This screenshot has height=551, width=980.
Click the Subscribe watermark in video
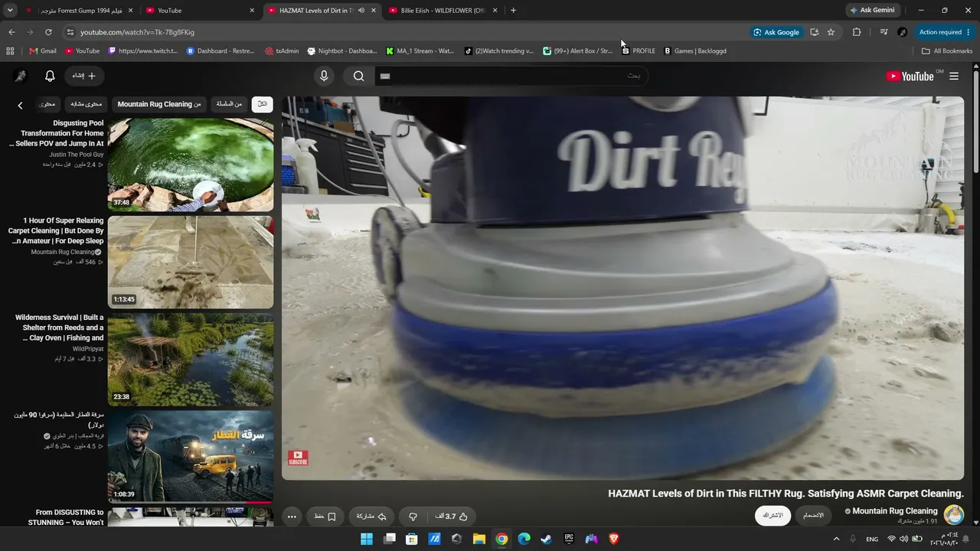[298, 458]
